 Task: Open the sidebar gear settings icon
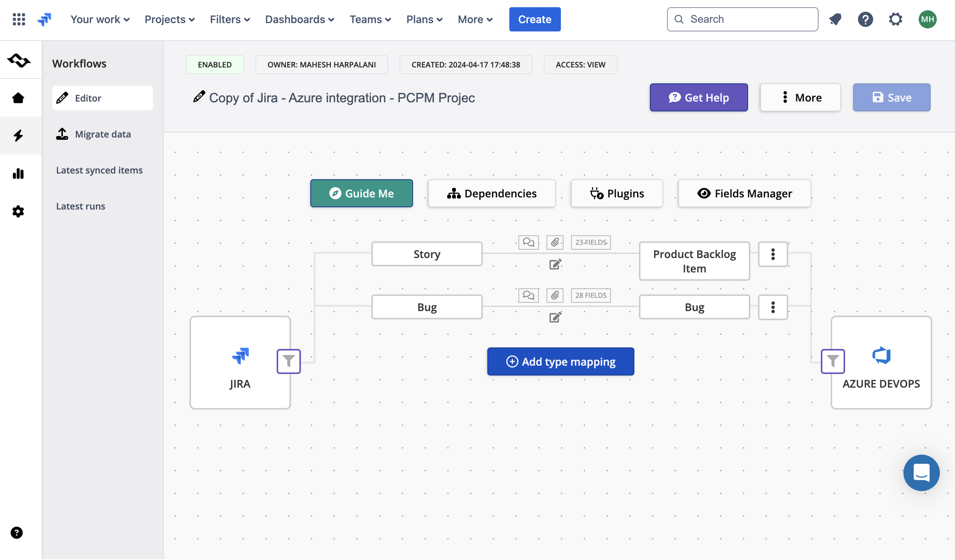(18, 211)
